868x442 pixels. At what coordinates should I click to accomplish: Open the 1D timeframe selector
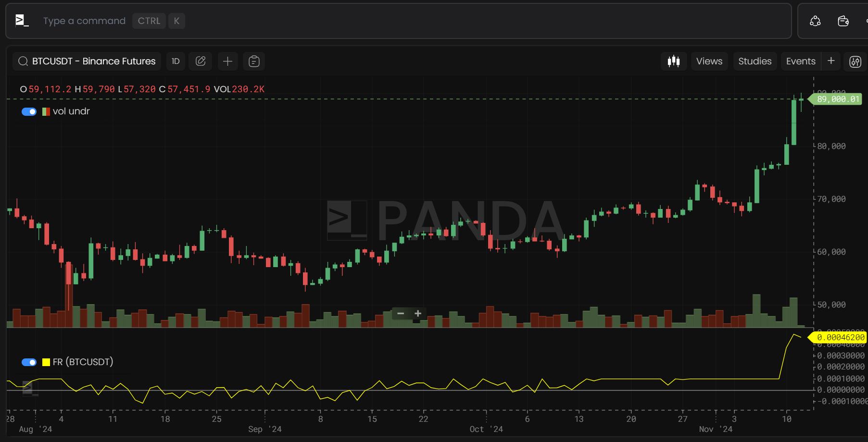pos(176,61)
